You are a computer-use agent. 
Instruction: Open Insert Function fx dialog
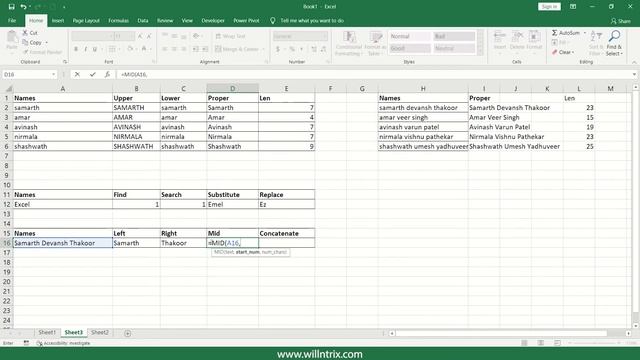tap(107, 74)
